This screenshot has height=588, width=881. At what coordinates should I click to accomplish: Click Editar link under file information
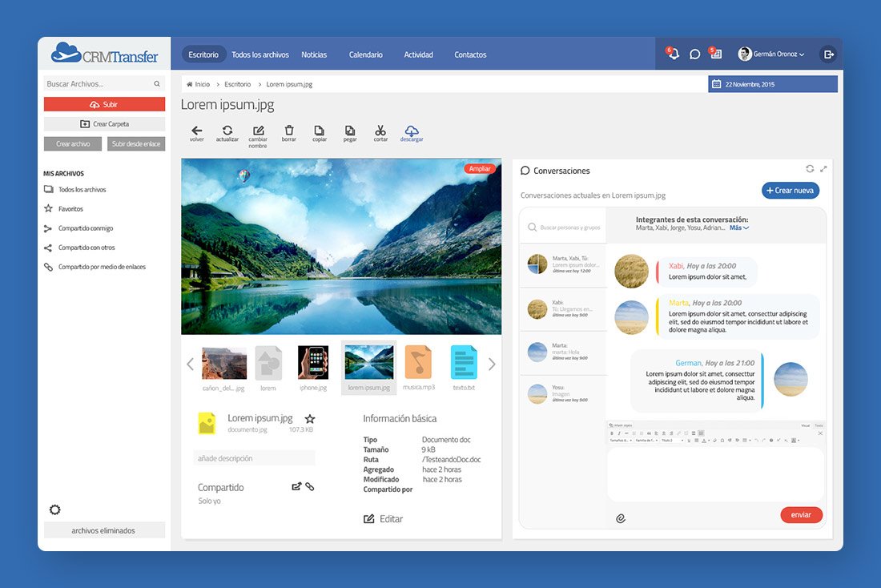[383, 519]
